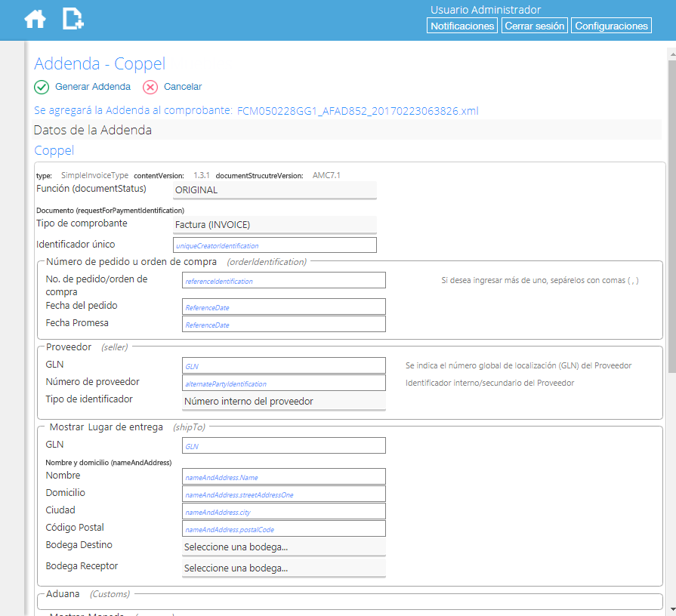Click the scrollbar up arrow
The height and width of the screenshot is (616, 676).
672,54
